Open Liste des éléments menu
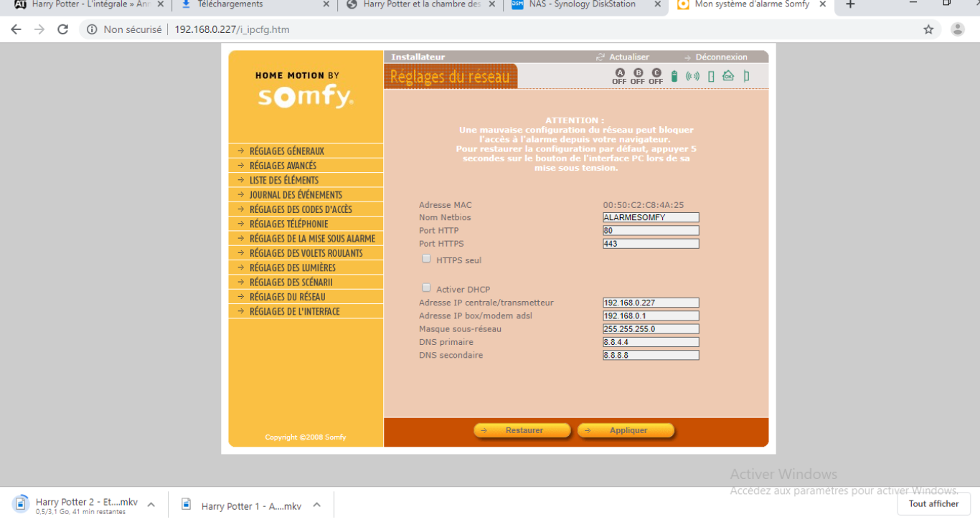This screenshot has width=980, height=522. pos(306,181)
